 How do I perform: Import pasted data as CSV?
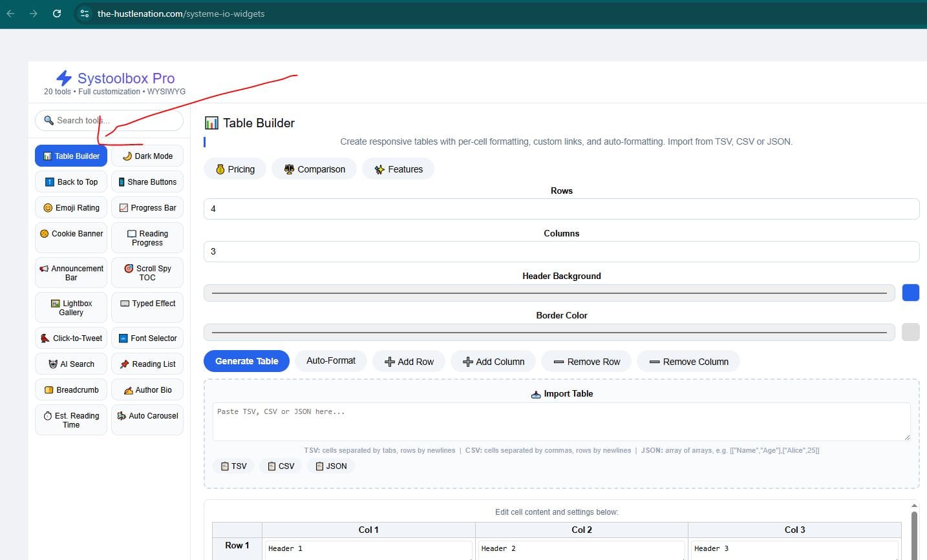pyautogui.click(x=281, y=466)
